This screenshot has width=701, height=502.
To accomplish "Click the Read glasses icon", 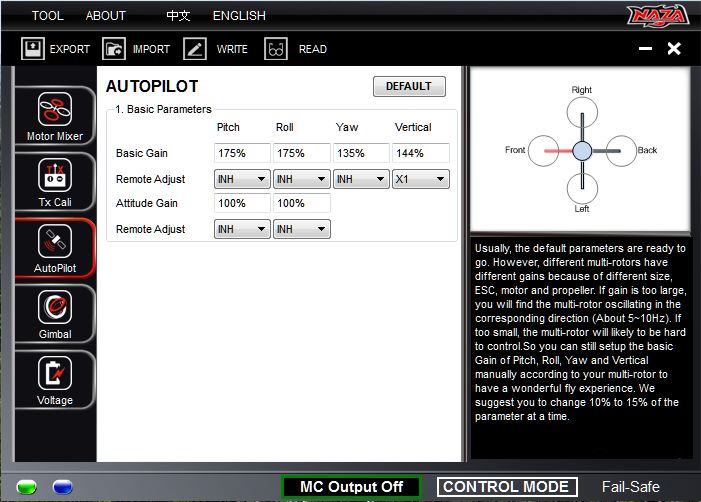I will click(x=276, y=48).
